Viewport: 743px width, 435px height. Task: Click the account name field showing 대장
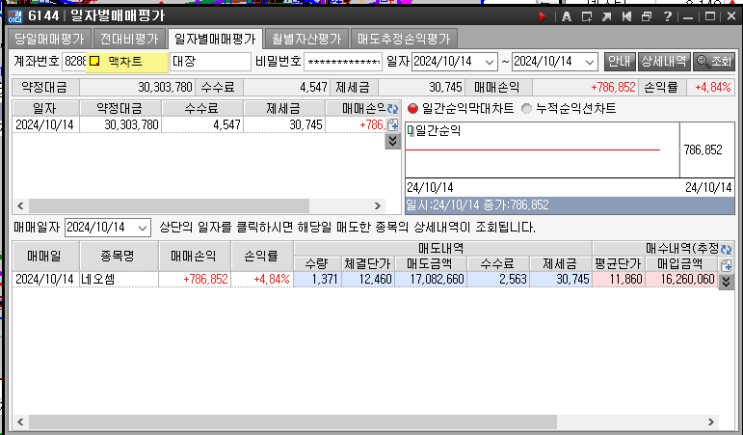click(x=210, y=62)
